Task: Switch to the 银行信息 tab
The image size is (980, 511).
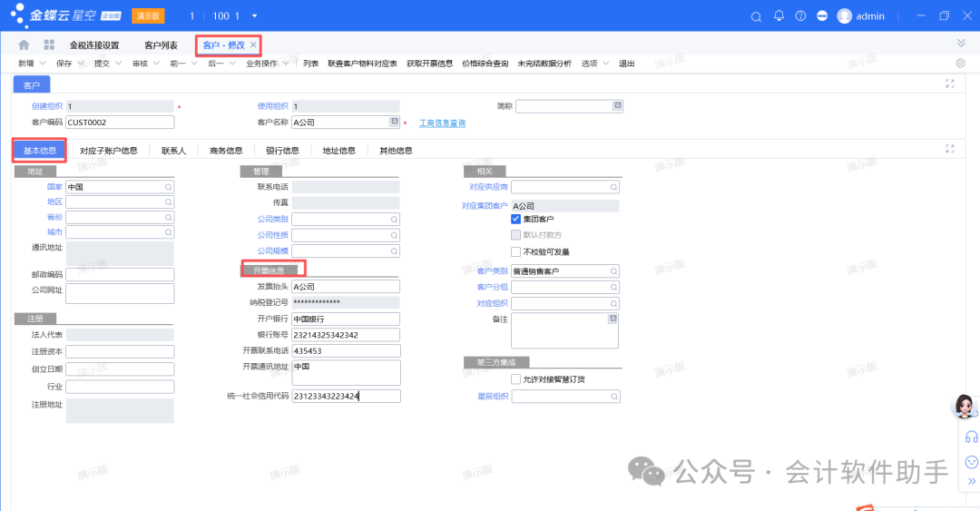Action: [282, 151]
